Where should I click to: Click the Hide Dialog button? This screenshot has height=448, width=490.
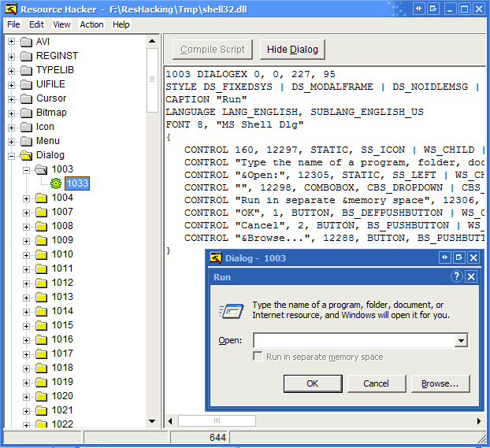pyautogui.click(x=292, y=50)
